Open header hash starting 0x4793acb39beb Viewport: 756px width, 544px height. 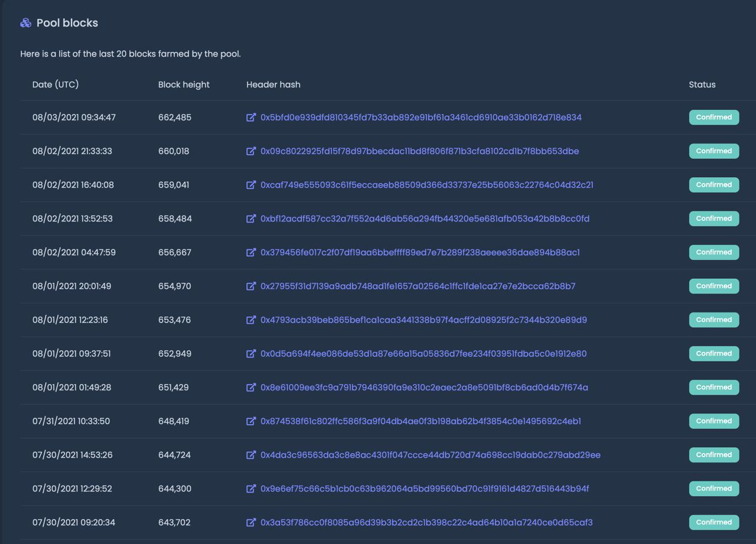click(423, 320)
